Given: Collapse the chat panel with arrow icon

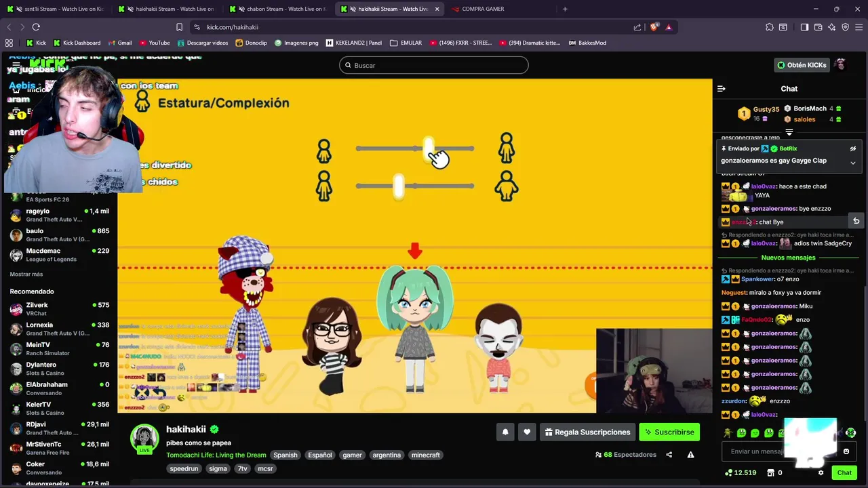Looking at the screenshot, I should [x=722, y=89].
